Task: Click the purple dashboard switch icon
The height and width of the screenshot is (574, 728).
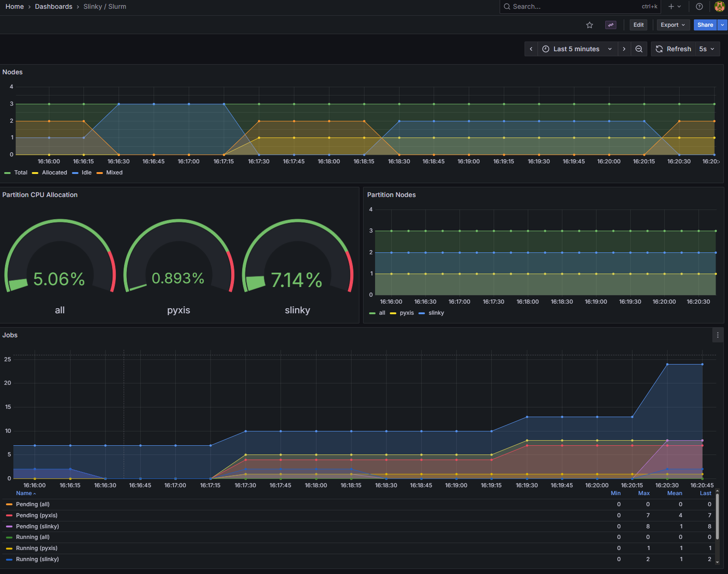Action: 610,25
